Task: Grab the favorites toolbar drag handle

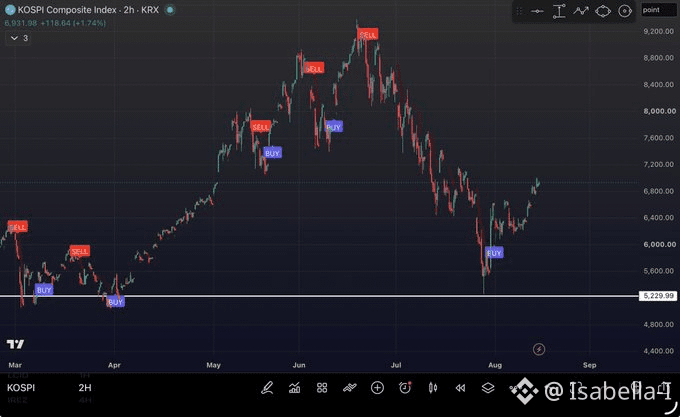Action: tap(519, 11)
